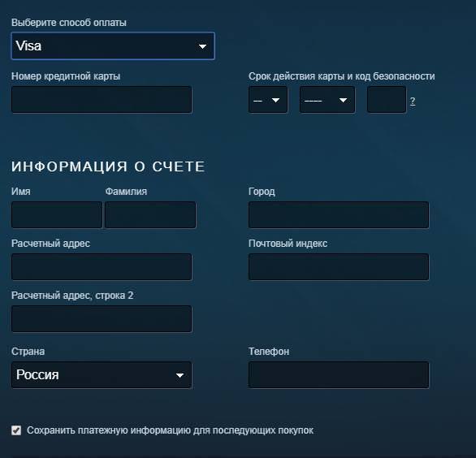Viewport: 476px width, 458px height.
Task: Open the card expiration month dropdown
Action: pyautogui.click(x=268, y=100)
